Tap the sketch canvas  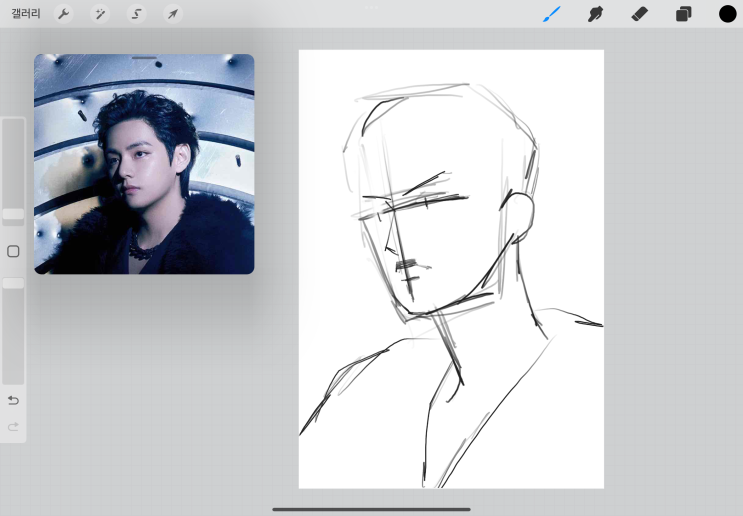(x=451, y=269)
